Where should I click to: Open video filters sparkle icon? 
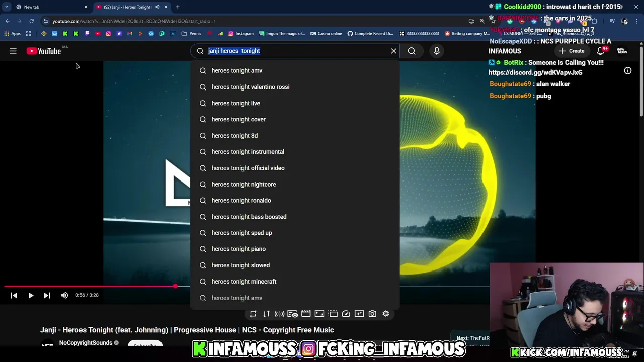pyautogui.click(x=359, y=314)
